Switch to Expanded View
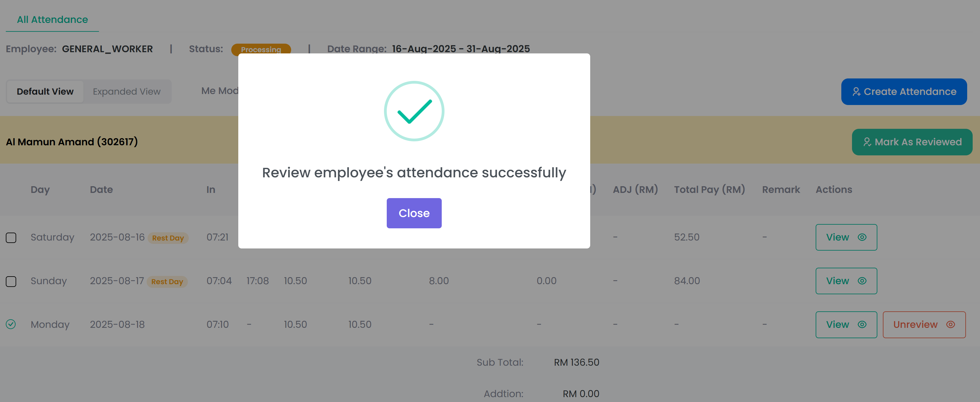 pyautogui.click(x=127, y=92)
